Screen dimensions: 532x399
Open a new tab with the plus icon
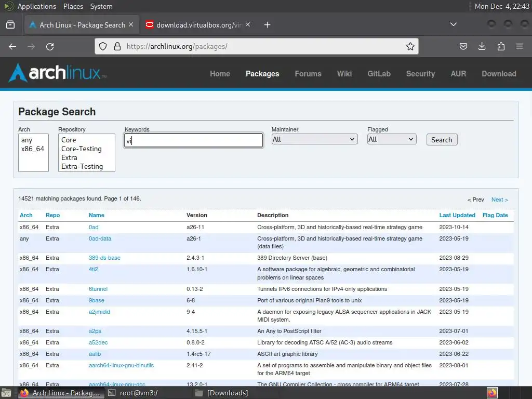point(268,25)
